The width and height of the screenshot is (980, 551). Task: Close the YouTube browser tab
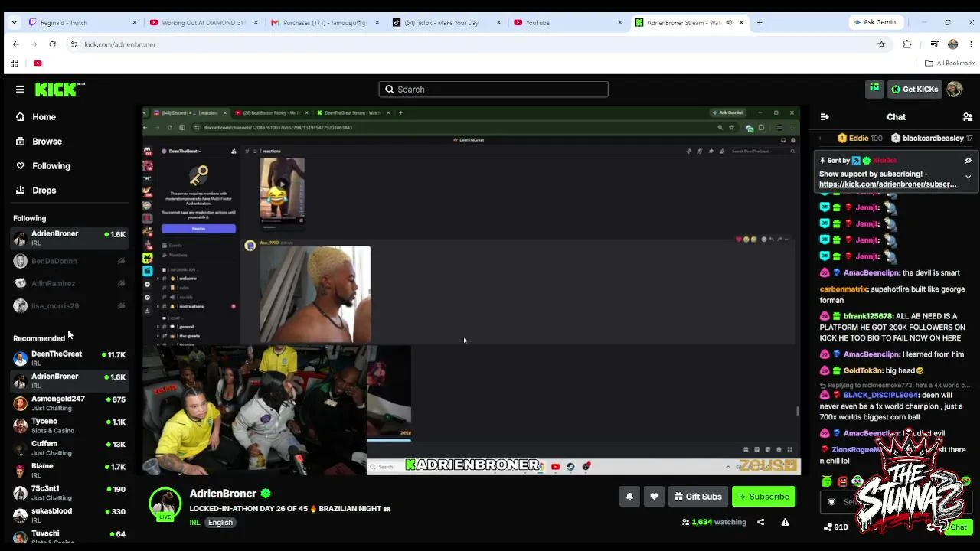point(620,23)
